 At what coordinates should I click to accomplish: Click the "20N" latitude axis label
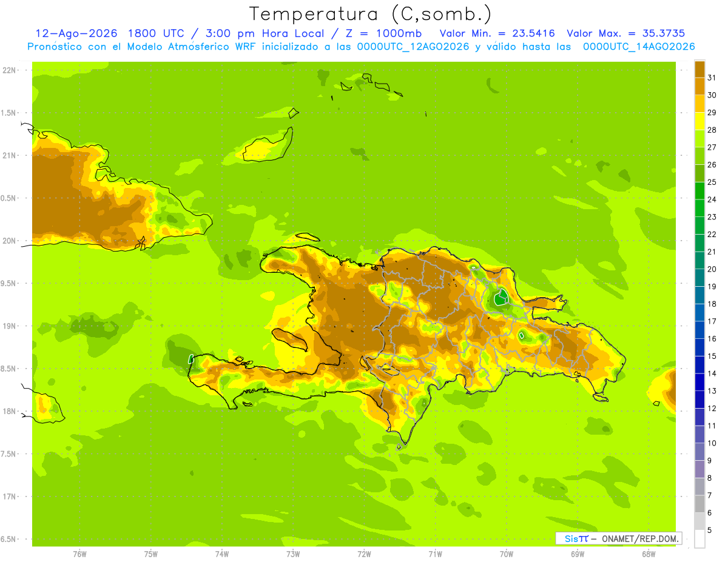coord(9,241)
